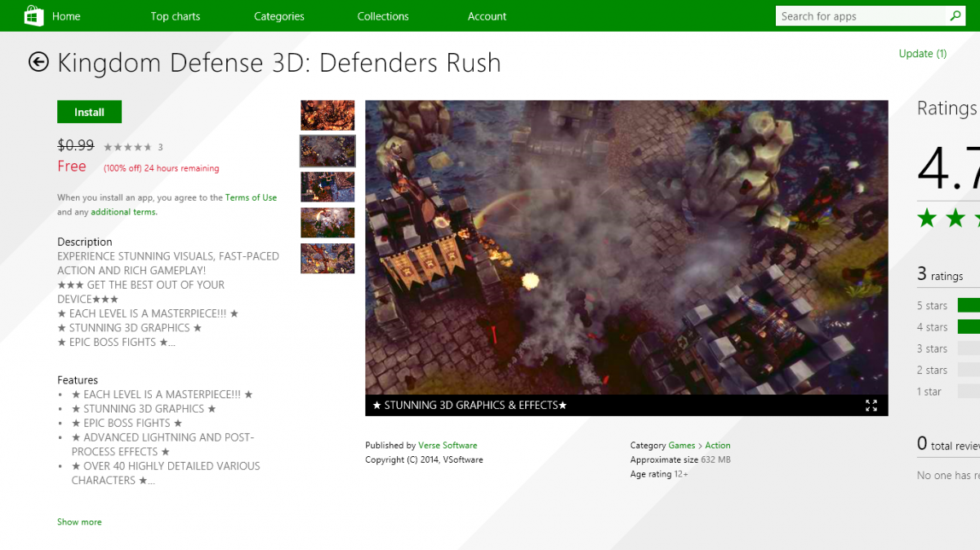The image size is (980, 550).
Task: Click the Search for apps field
Action: 862,16
